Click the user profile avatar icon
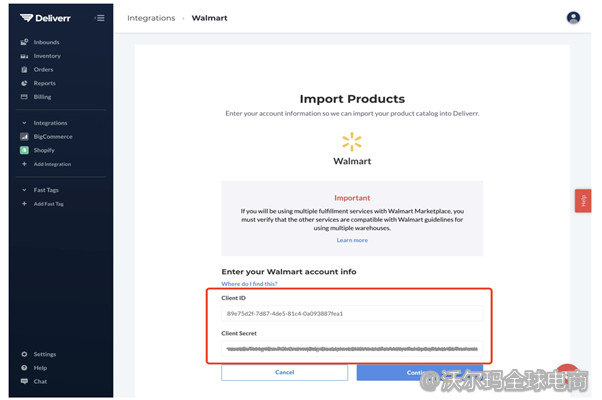This screenshot has height=400, width=602. 573,18
